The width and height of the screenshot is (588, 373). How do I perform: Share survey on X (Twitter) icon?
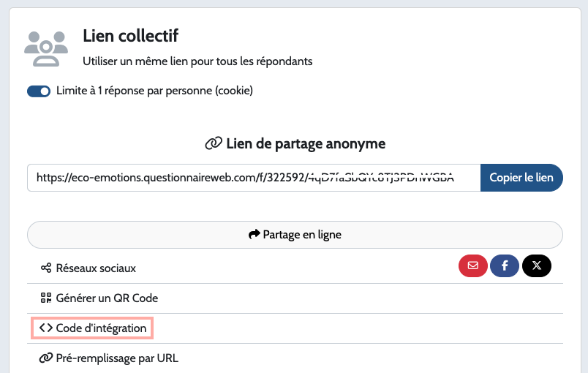(x=537, y=265)
